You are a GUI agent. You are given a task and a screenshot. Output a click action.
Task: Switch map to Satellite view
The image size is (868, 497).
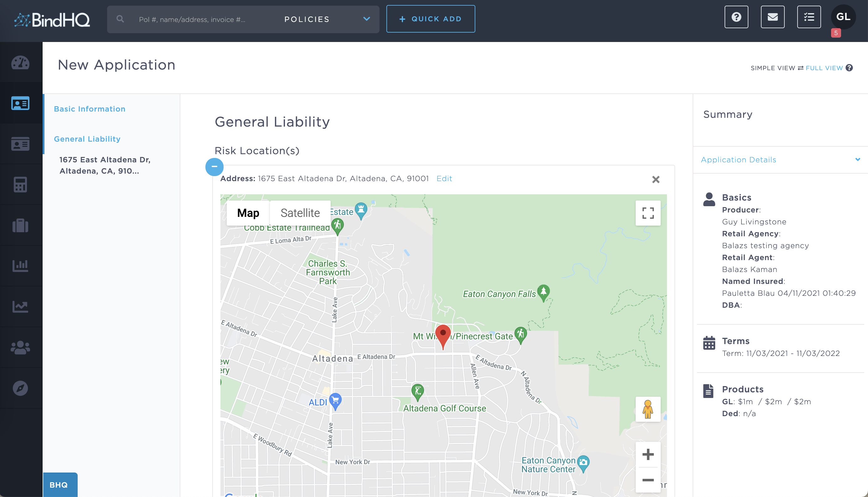[300, 212]
